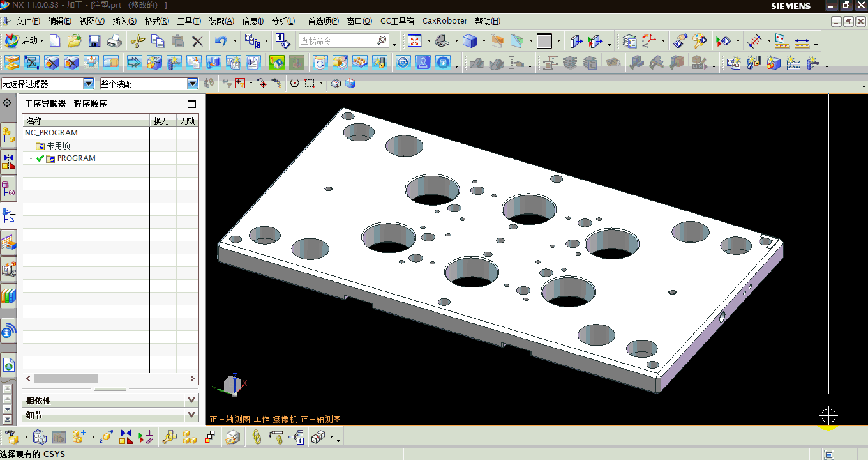Click the Cut scissors icon
This screenshot has height=460, width=868.
click(x=137, y=42)
